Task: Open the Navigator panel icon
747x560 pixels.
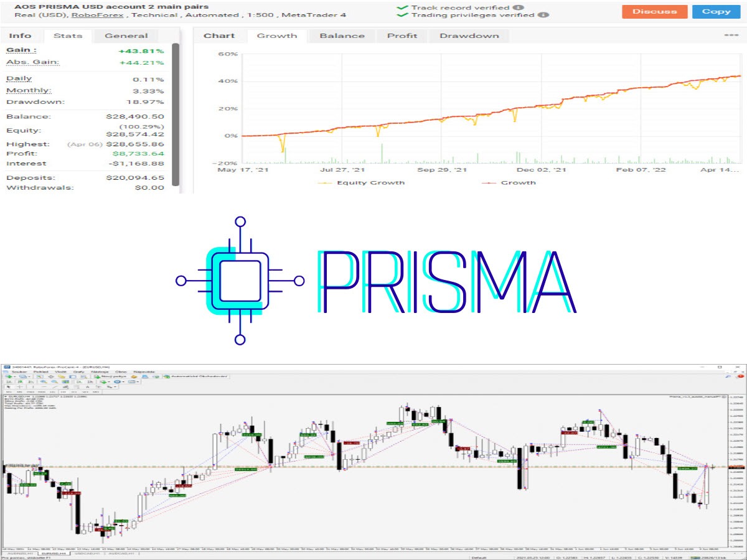Action: pyautogui.click(x=62, y=376)
